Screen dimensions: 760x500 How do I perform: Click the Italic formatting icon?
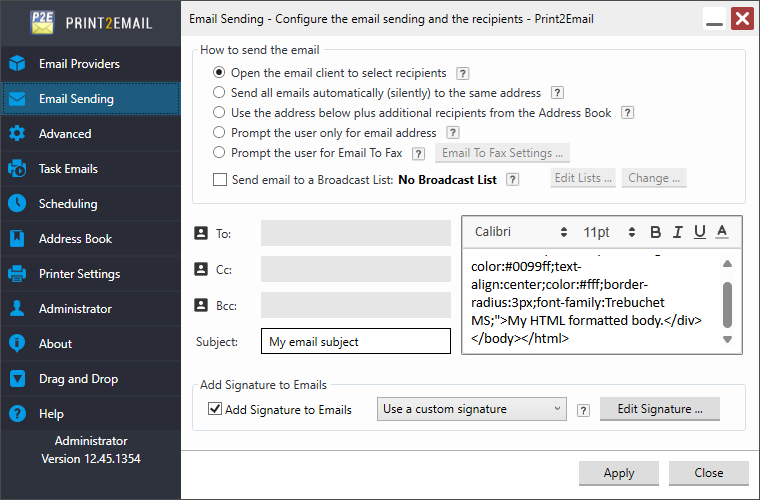coord(678,232)
